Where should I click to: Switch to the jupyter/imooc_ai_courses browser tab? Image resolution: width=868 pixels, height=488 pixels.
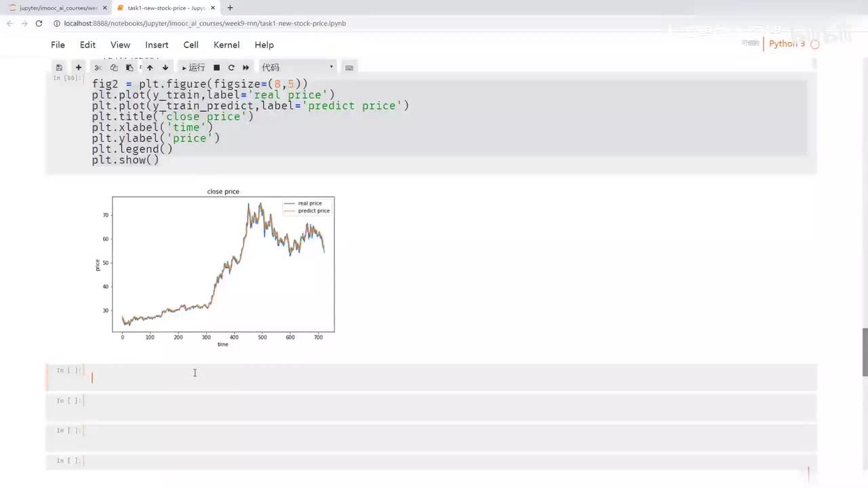(x=58, y=8)
